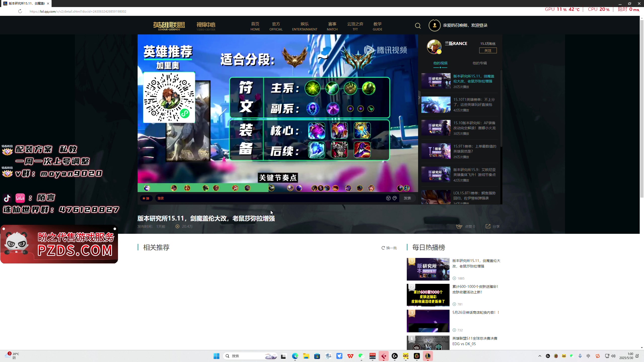Image resolution: width=644 pixels, height=362 pixels.
Task: Click the browser address bar URL
Action: 78,11
